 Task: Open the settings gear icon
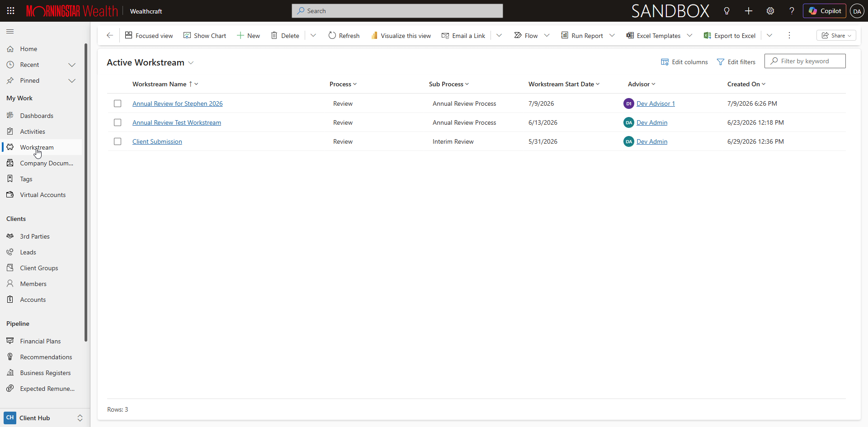[770, 11]
